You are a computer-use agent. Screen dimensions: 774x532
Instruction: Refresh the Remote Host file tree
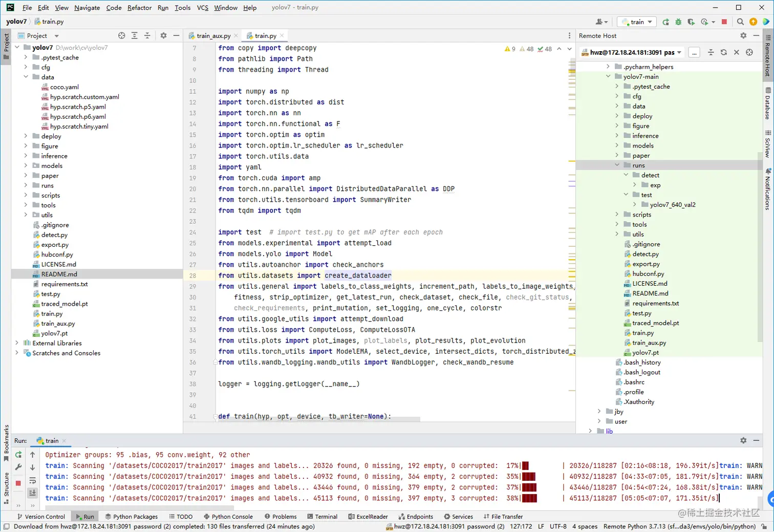pos(723,52)
